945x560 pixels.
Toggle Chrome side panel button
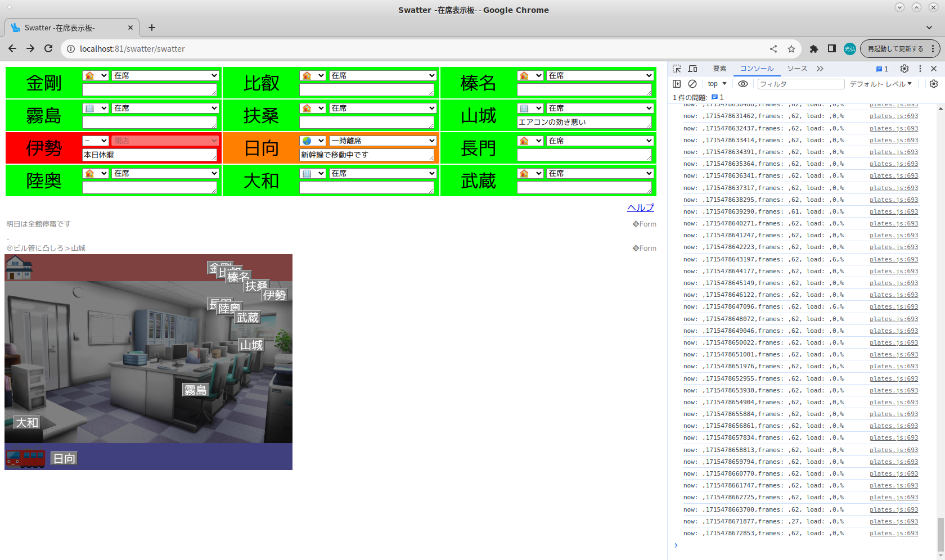coord(831,49)
